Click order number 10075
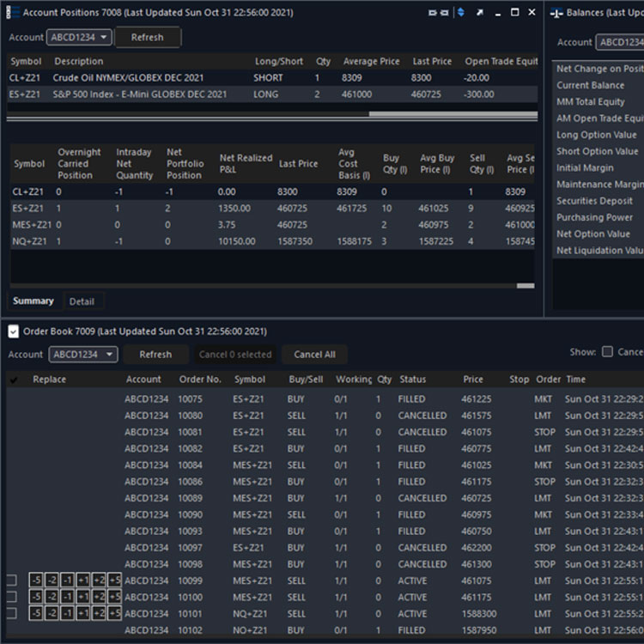644x644 pixels. pos(190,398)
